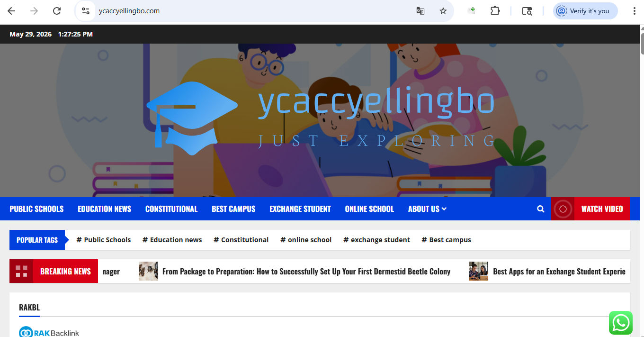Open the Extensions puzzle icon

click(x=495, y=11)
